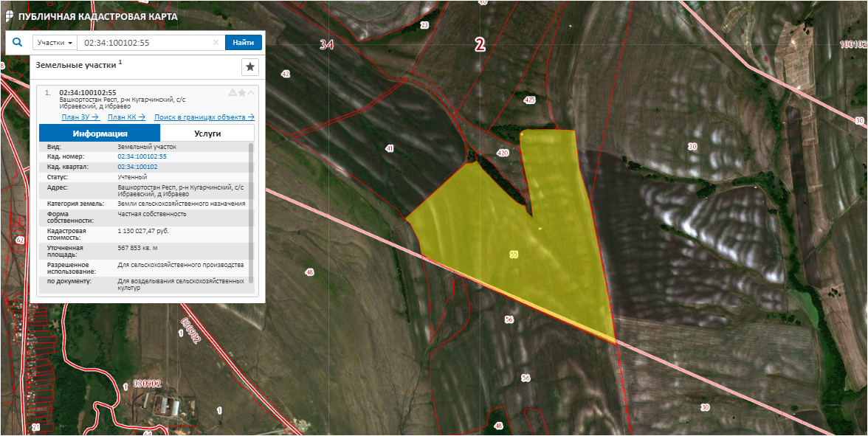Add parcel 02:34:100102:55 to favorites star

click(x=241, y=93)
